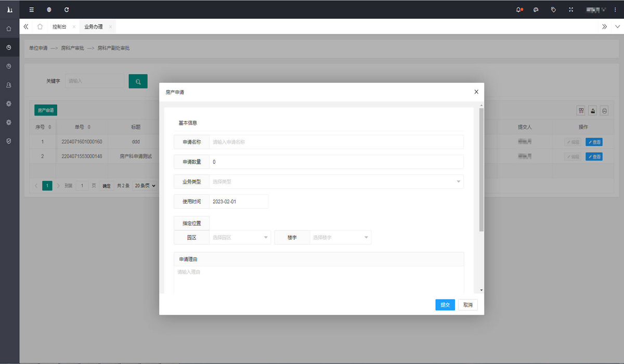Click the 申请名称 input field
Viewport: 624px width, 364px height.
336,142
